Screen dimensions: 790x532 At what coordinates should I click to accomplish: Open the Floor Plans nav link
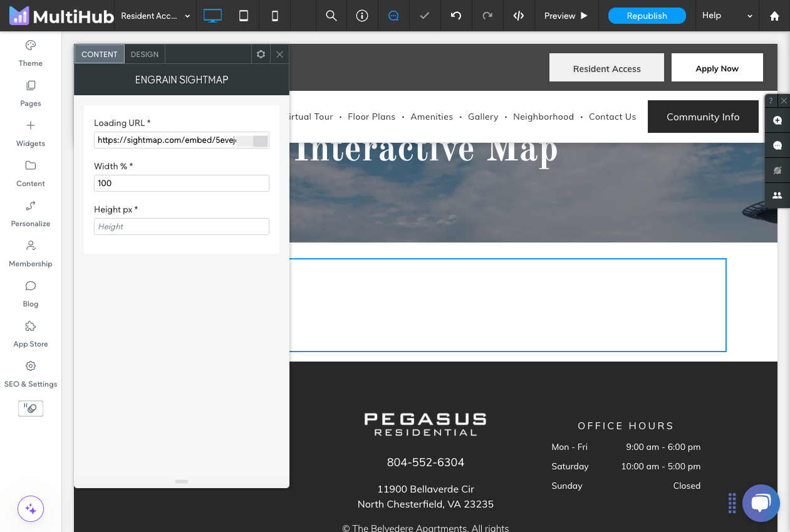[372, 117]
